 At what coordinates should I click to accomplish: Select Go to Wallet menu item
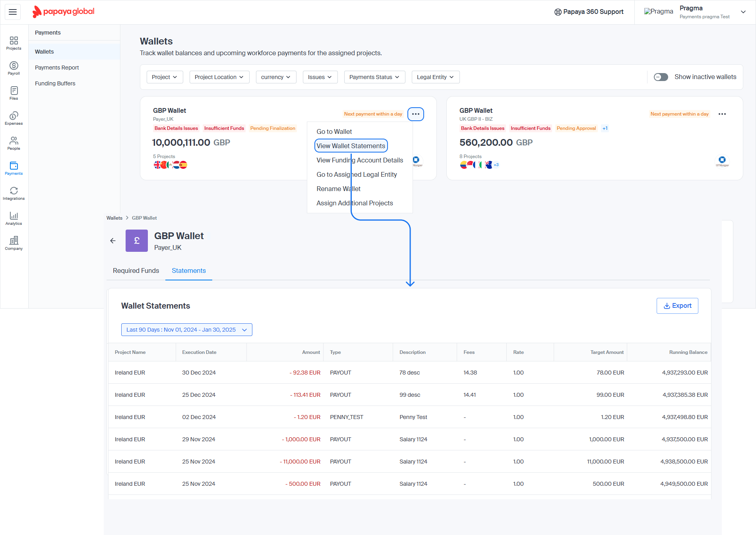(x=334, y=131)
